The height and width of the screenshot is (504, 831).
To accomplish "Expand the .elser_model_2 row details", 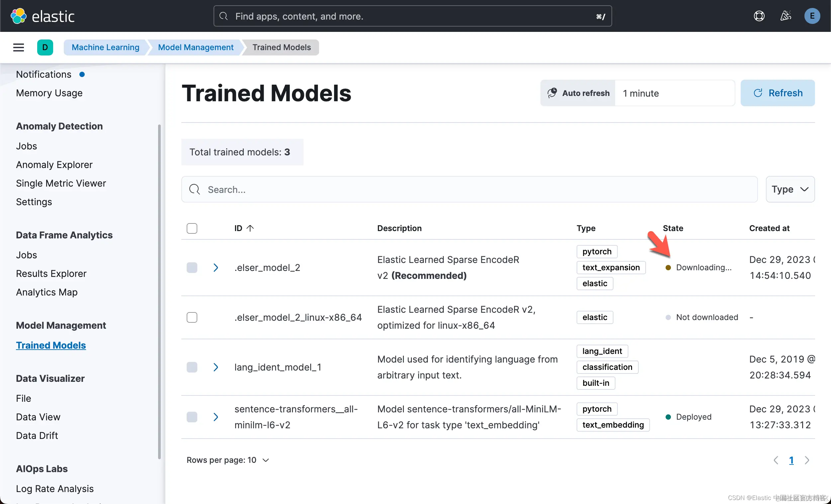I will pyautogui.click(x=216, y=268).
